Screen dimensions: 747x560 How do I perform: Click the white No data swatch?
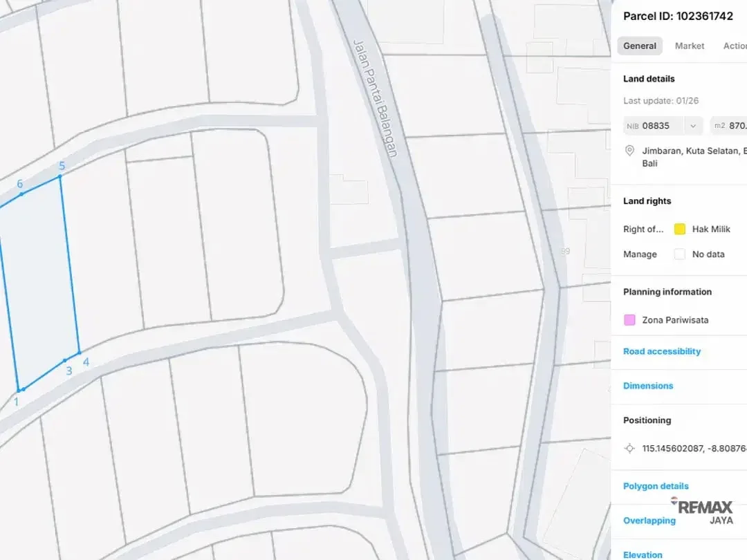click(x=680, y=254)
